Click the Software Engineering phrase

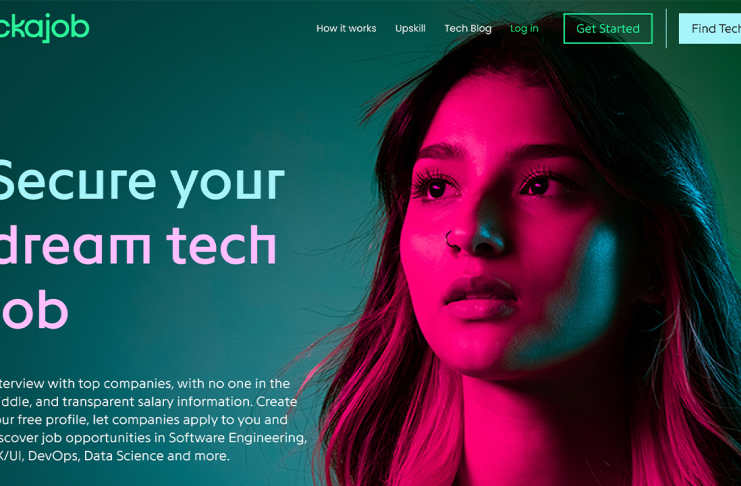click(x=236, y=438)
